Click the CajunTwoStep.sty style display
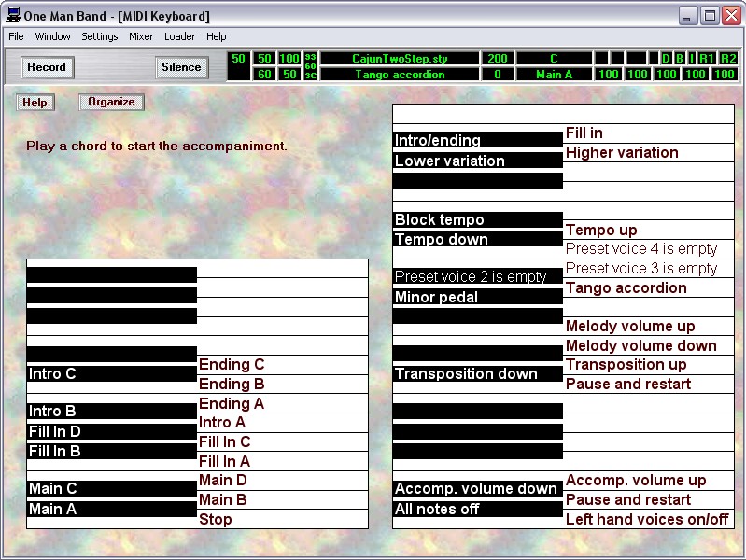 click(x=400, y=59)
